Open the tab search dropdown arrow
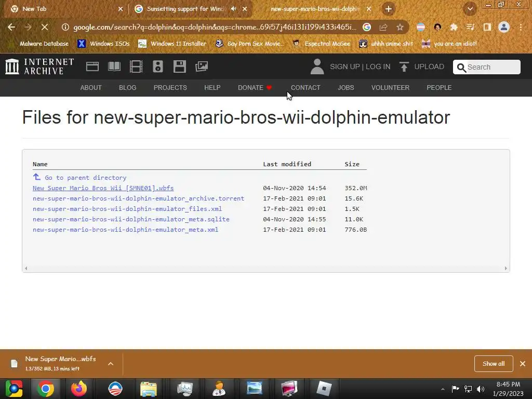Viewport: 532px width, 399px height. 470,9
